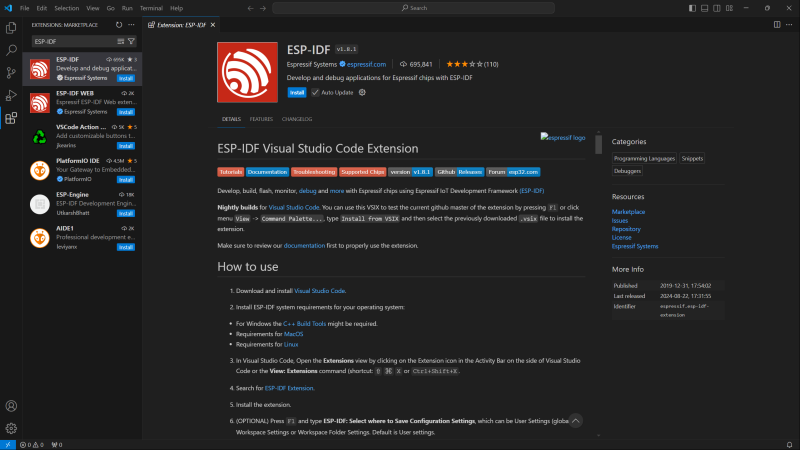800x450 pixels.
Task: Select VSCode Action extension in results
Action: [x=82, y=136]
